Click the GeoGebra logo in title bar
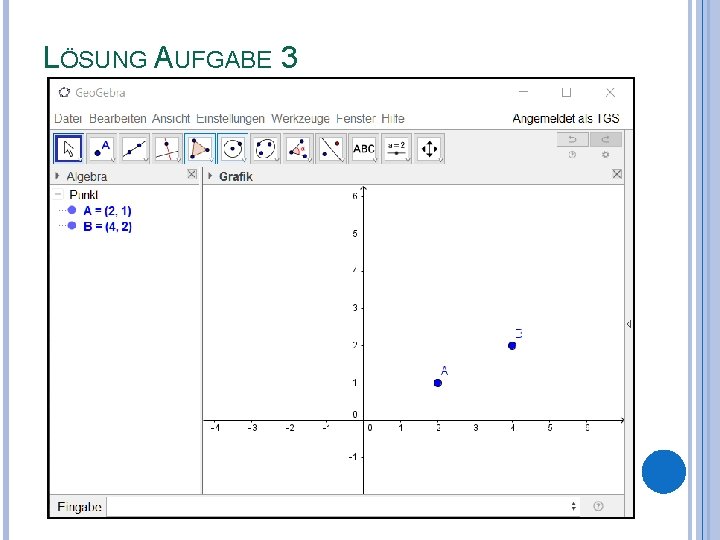 [64, 92]
